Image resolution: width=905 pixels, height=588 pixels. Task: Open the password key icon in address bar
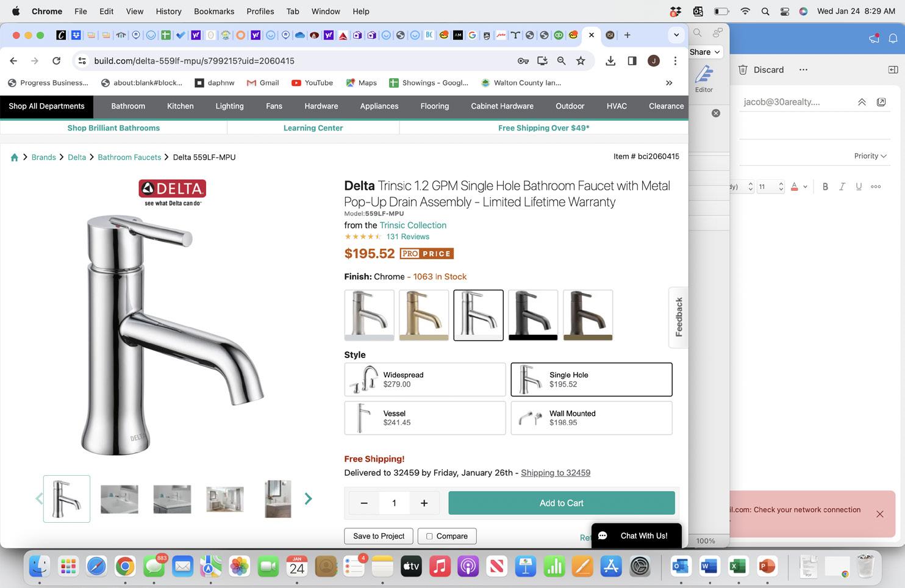(x=523, y=60)
